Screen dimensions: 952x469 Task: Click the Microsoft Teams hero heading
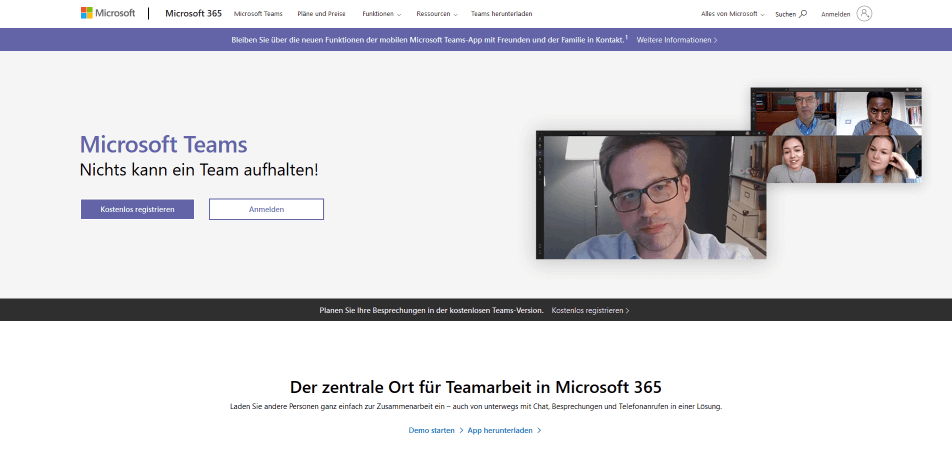click(163, 145)
